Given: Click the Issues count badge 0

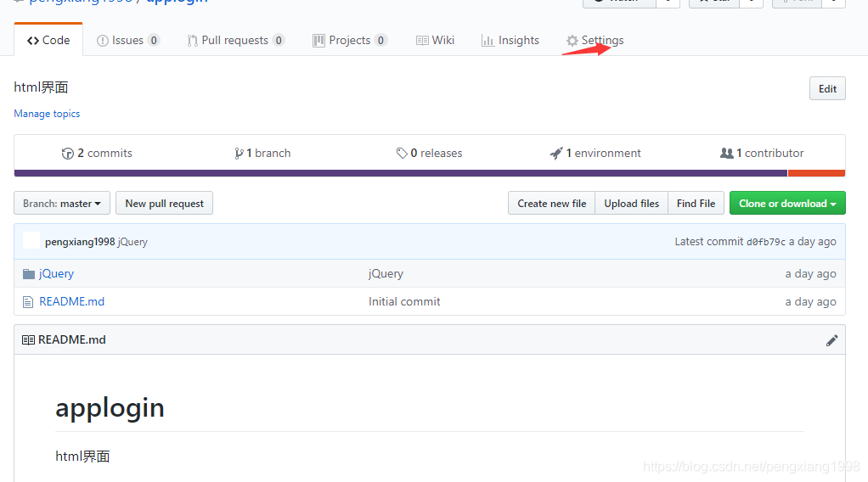Looking at the screenshot, I should click(x=154, y=41).
